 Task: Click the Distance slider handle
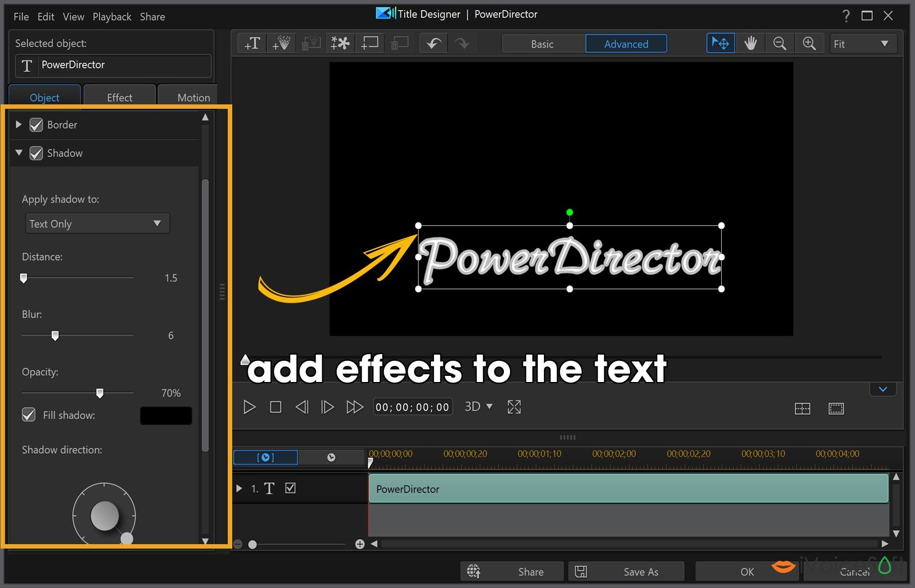[x=23, y=278]
